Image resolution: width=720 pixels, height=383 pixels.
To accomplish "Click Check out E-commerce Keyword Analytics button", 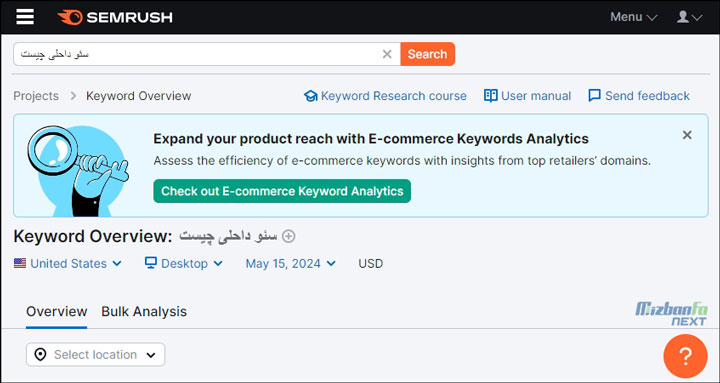I will point(282,191).
